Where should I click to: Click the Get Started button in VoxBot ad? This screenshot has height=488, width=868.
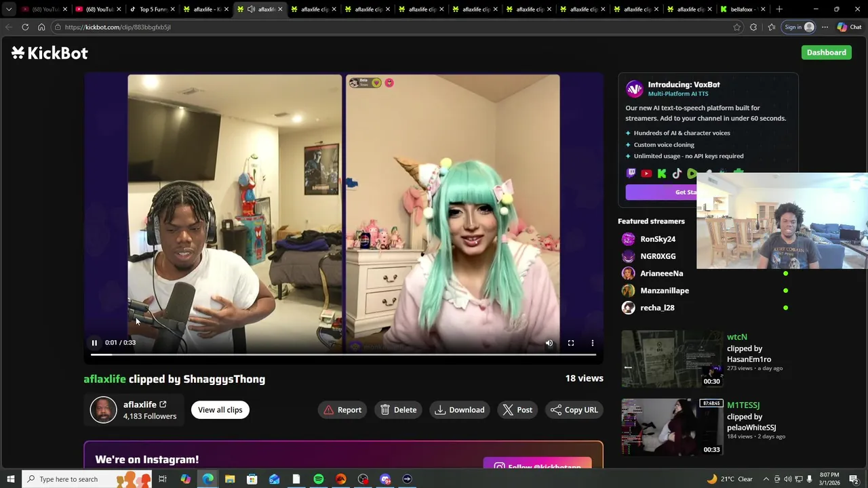click(661, 192)
